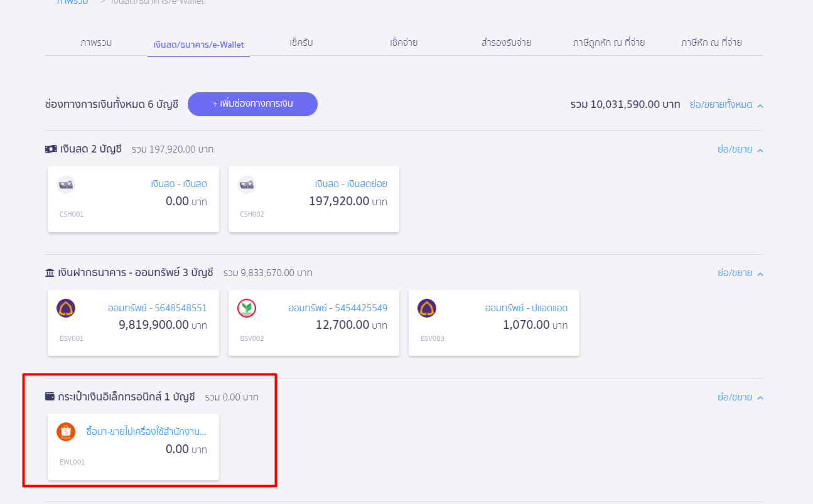813x504 pixels.
Task: Open the ซื้อมา-ขายไปเครื่องใช้สำนักงาน e-Wallet link
Action: coord(146,431)
